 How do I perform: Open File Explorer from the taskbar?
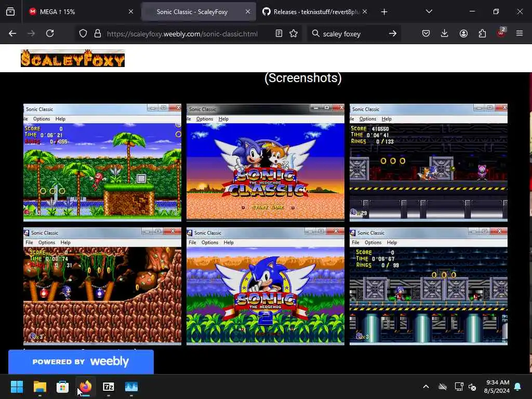39,387
